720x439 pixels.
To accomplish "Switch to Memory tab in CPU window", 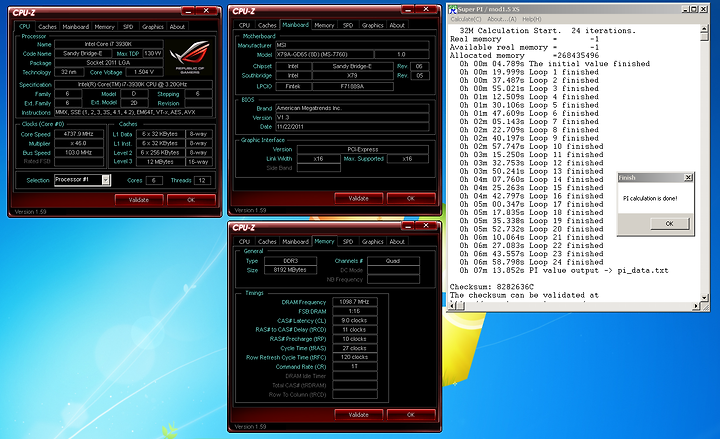I will 104,27.
